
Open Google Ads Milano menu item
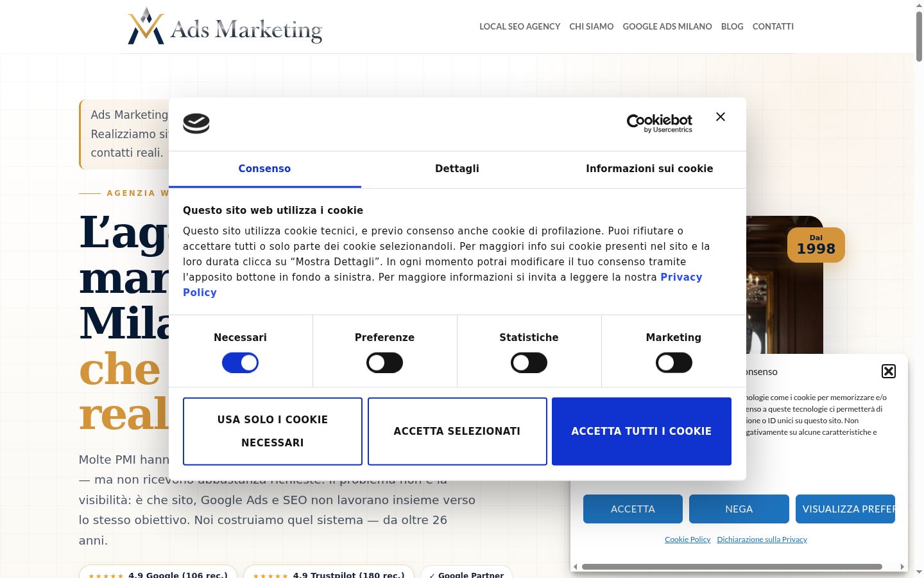click(667, 26)
